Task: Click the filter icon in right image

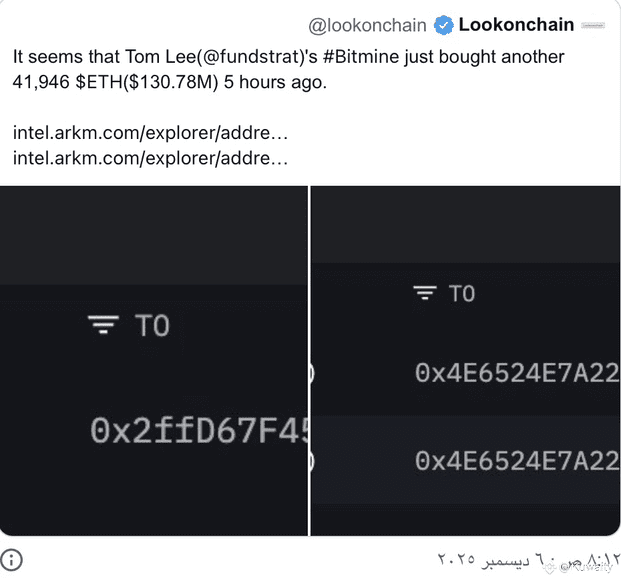Action: [426, 293]
